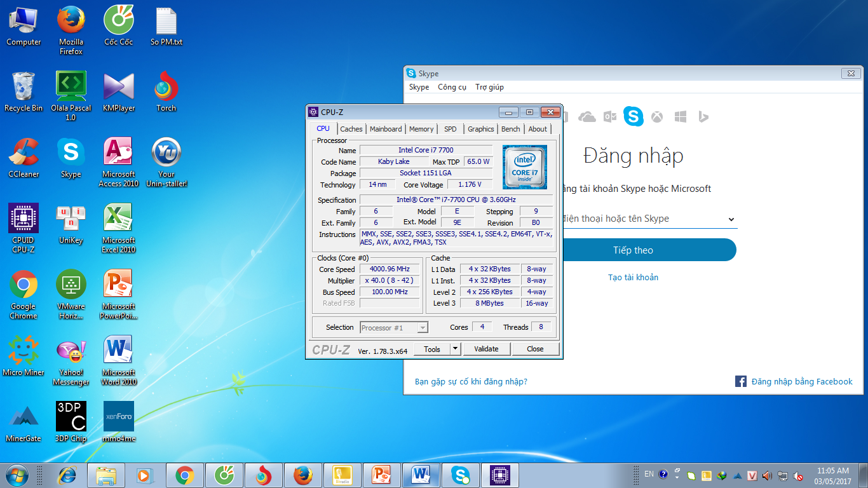
Task: Open the Skype menu in Skype window
Action: click(x=419, y=87)
